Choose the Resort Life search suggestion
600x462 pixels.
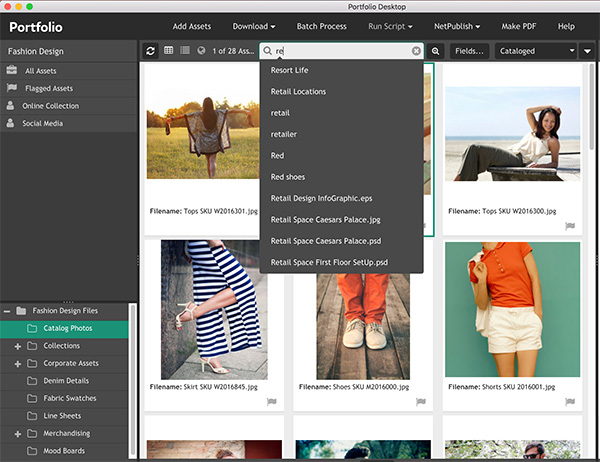tap(341, 70)
